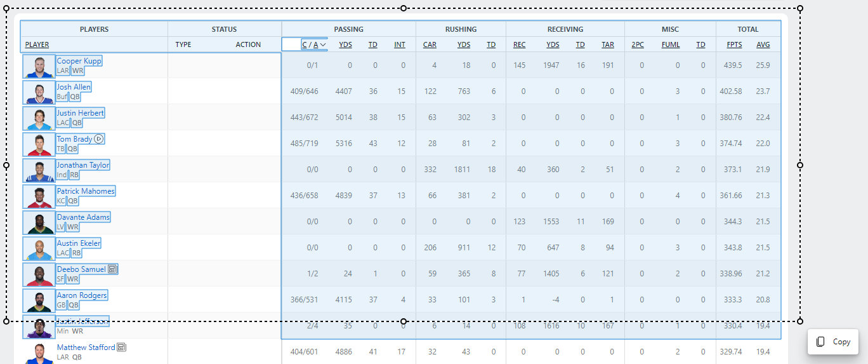Click the 338.96 FPTS value
This screenshot has height=364, width=868.
(x=730, y=274)
